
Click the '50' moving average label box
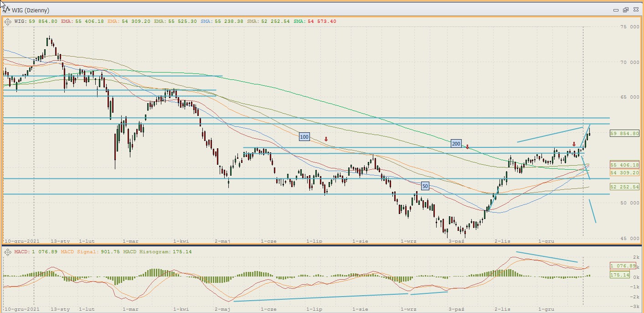click(425, 186)
